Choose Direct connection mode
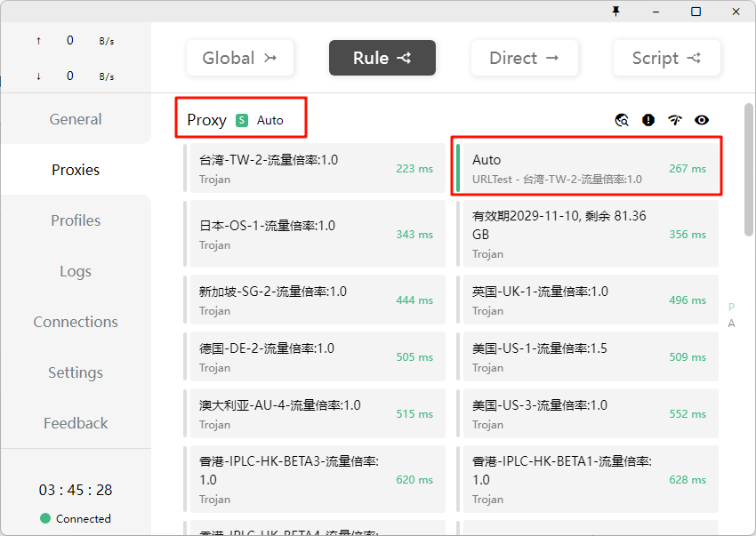756x536 pixels. tap(524, 58)
